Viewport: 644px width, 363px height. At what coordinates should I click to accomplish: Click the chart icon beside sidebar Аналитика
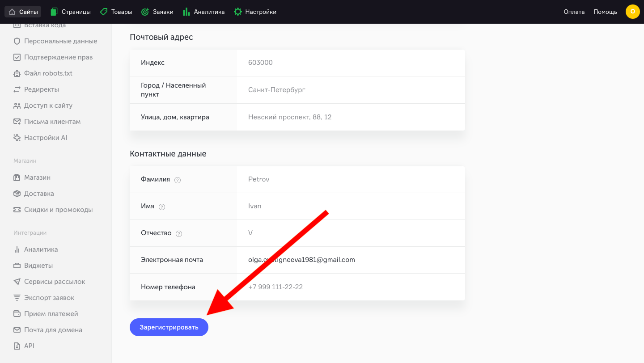coord(17,249)
